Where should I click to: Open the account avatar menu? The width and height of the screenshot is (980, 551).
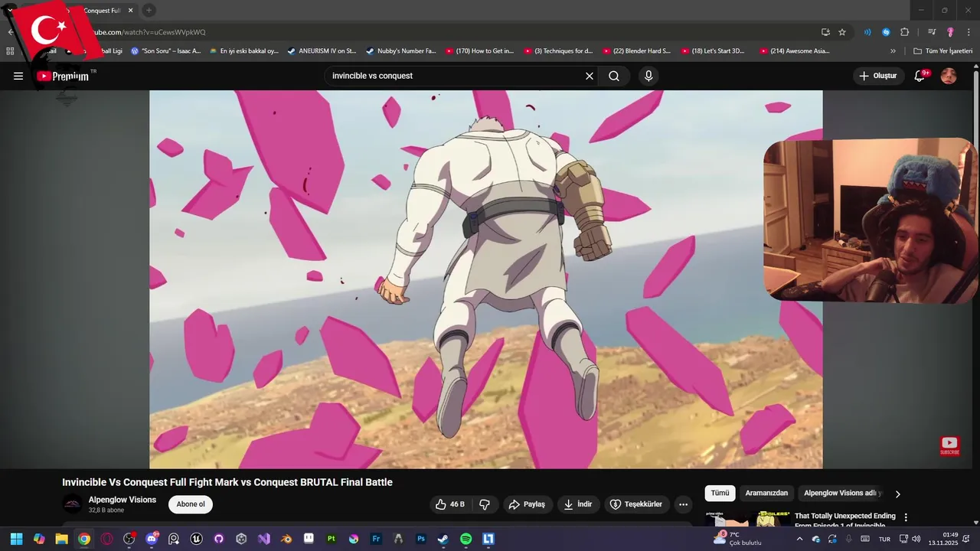(x=949, y=76)
